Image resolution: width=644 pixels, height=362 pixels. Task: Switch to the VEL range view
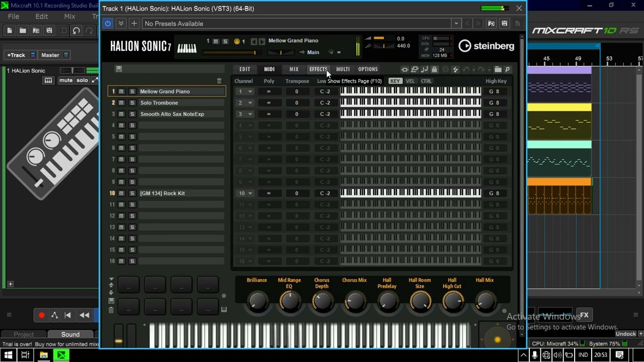click(410, 81)
